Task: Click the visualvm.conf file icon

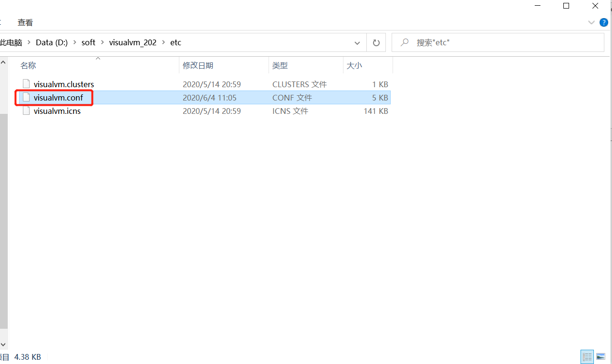Action: tap(26, 97)
